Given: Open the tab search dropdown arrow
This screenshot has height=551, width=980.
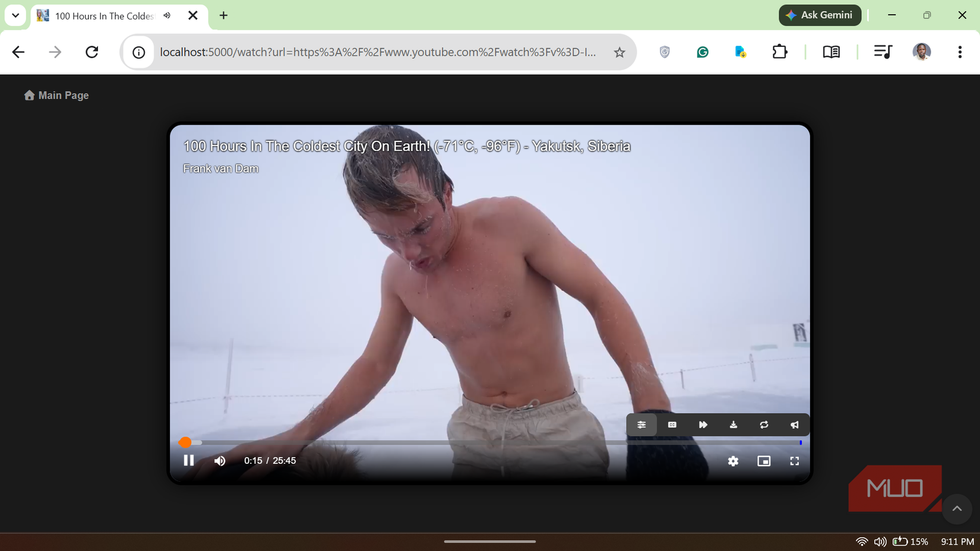Looking at the screenshot, I should [15, 15].
